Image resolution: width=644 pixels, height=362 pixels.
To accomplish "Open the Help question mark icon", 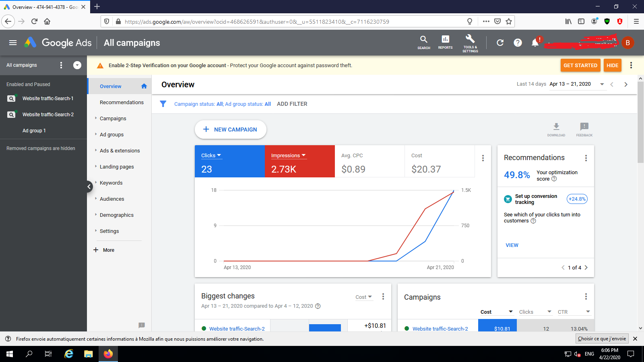I will (518, 43).
